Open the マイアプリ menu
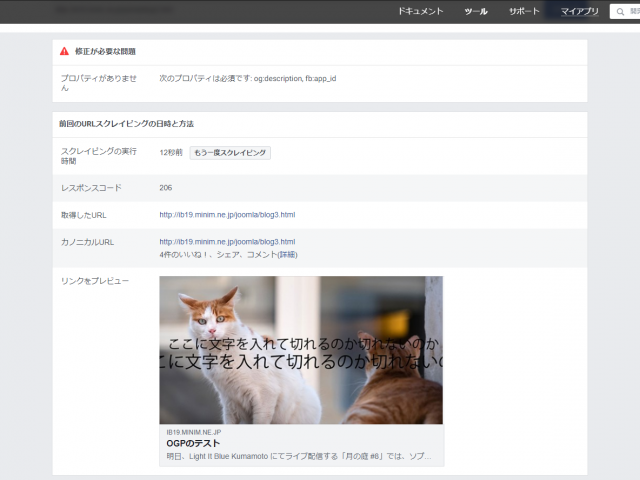 (580, 11)
